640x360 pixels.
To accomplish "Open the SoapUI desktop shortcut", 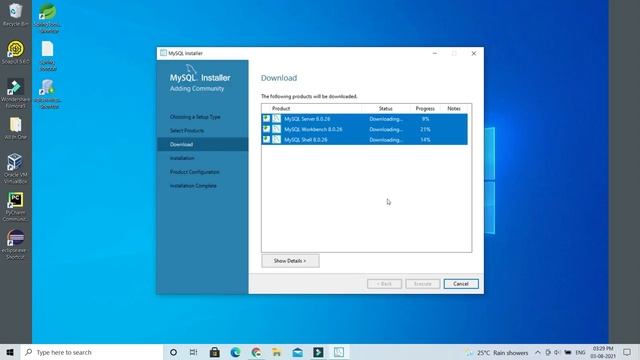I will pyautogui.click(x=16, y=52).
